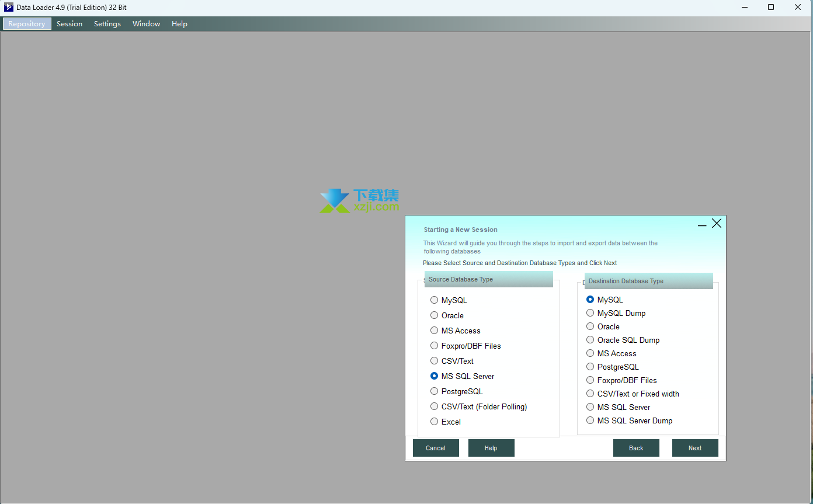Go Back in the session wizard
This screenshot has width=813, height=504.
click(636, 448)
